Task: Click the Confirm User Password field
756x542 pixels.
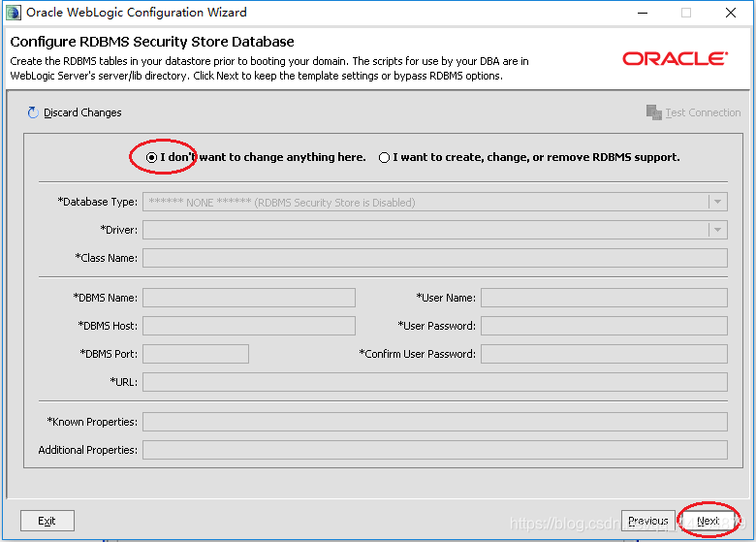Action: tap(604, 354)
